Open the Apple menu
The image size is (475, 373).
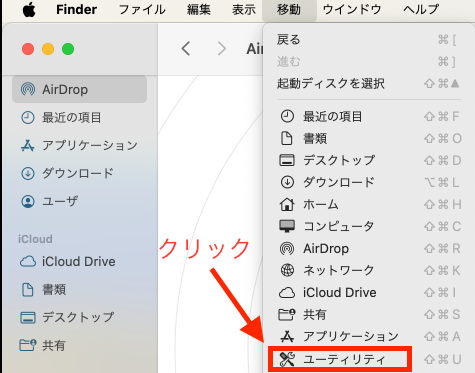point(29,9)
